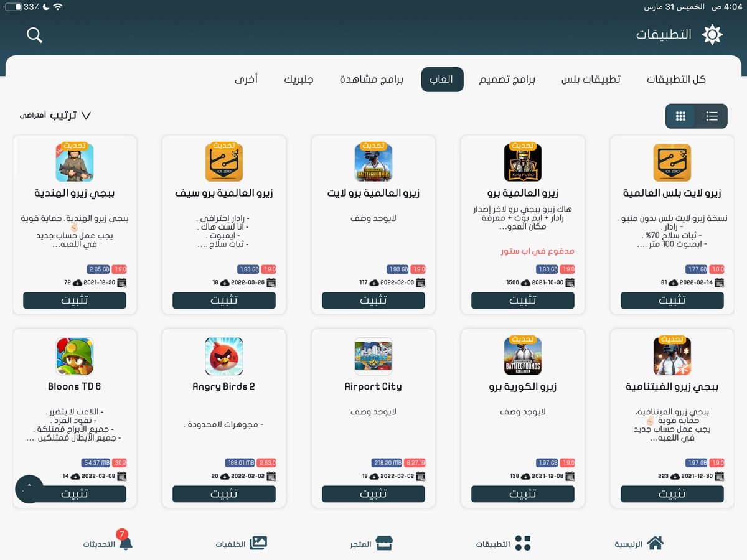Viewport: 747px width, 560px height.
Task: Open المتجر store in the bottom bar
Action: pyautogui.click(x=372, y=543)
